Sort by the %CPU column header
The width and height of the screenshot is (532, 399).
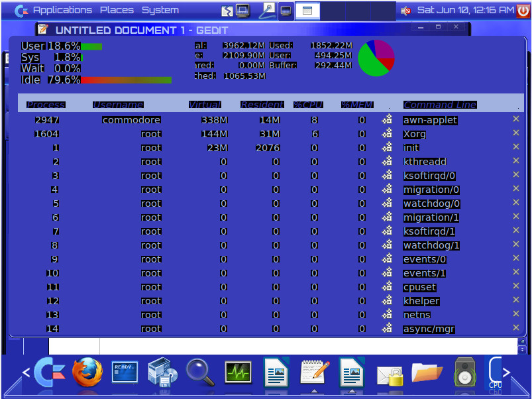click(308, 105)
